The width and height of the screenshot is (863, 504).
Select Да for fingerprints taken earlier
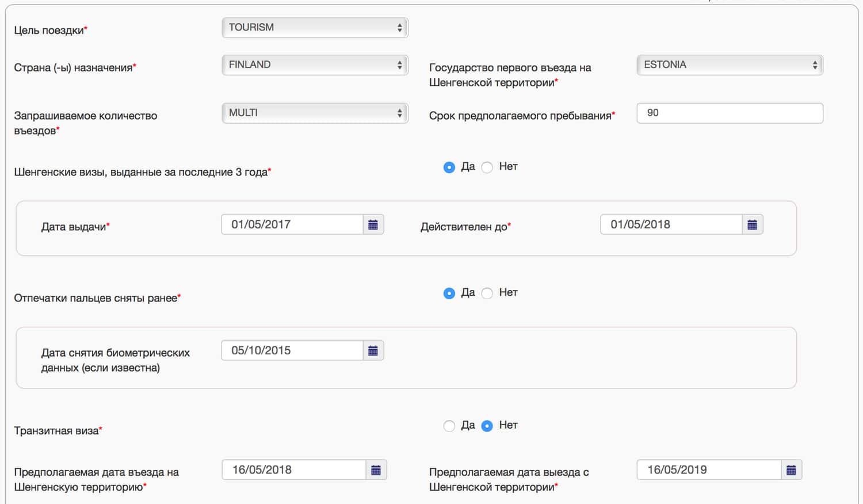pyautogui.click(x=449, y=293)
